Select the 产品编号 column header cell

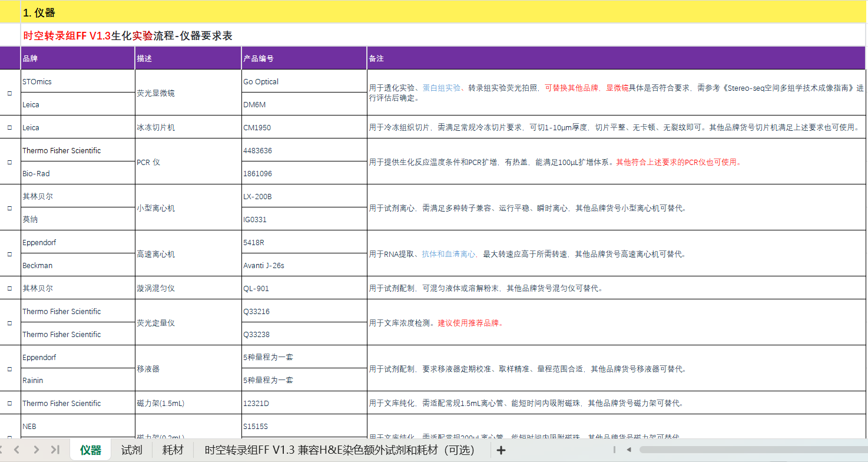click(x=304, y=58)
